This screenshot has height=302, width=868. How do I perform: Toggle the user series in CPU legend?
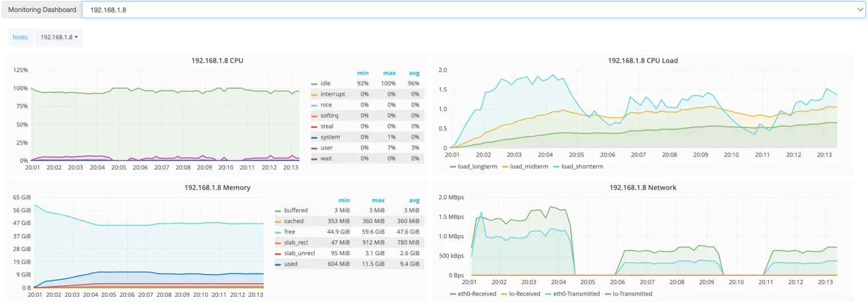[326, 148]
